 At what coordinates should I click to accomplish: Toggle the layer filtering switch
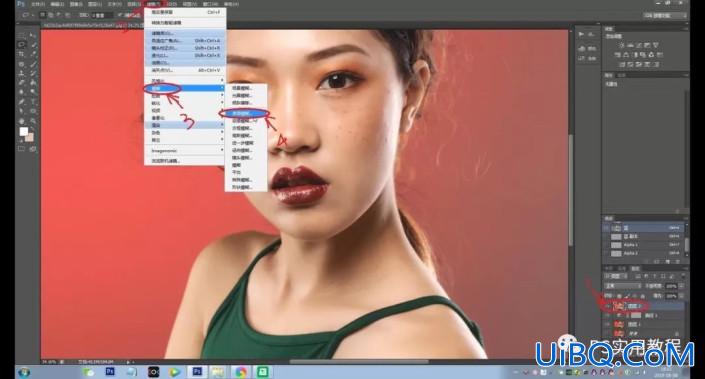(x=683, y=275)
